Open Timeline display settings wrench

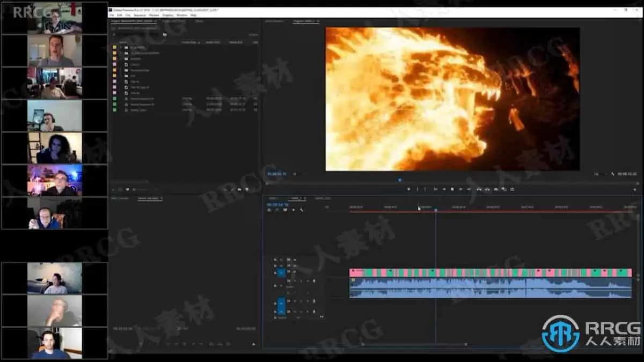[302, 210]
